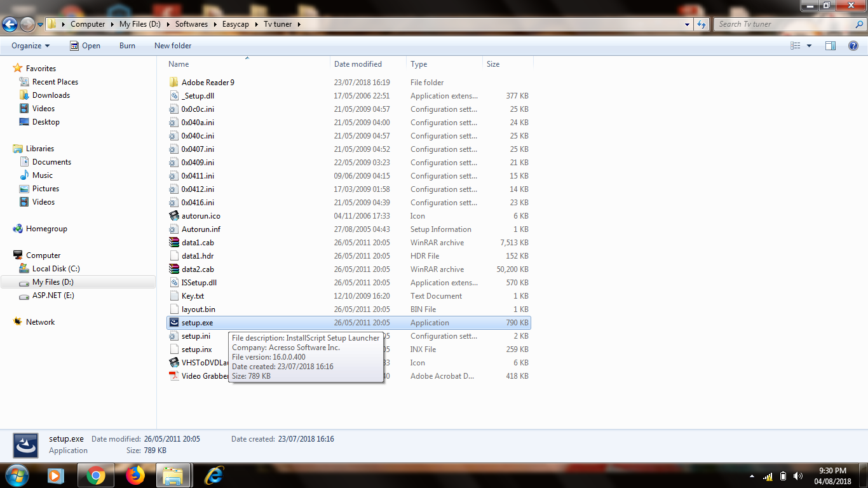Click the Back navigation arrow button
The height and width of the screenshot is (488, 868).
(x=10, y=24)
